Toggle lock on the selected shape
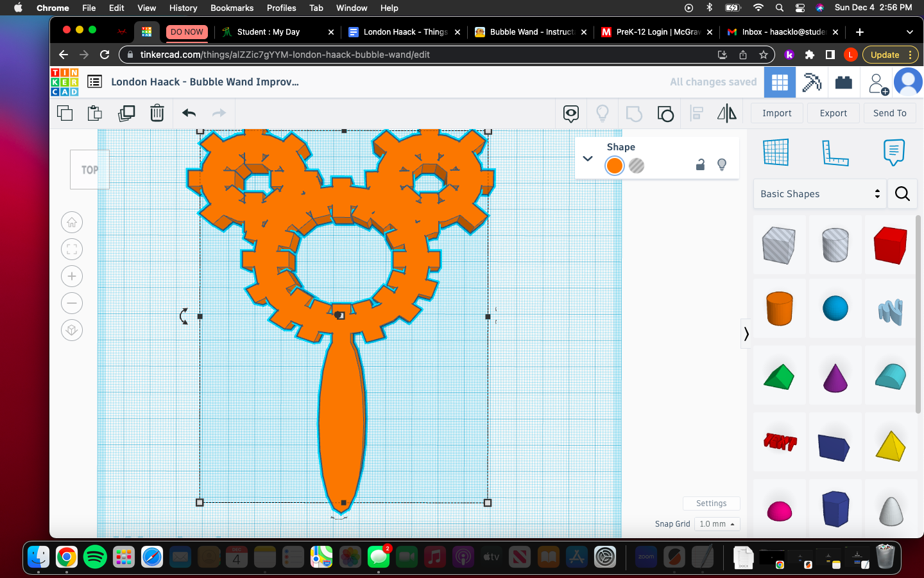The width and height of the screenshot is (924, 578). (700, 166)
